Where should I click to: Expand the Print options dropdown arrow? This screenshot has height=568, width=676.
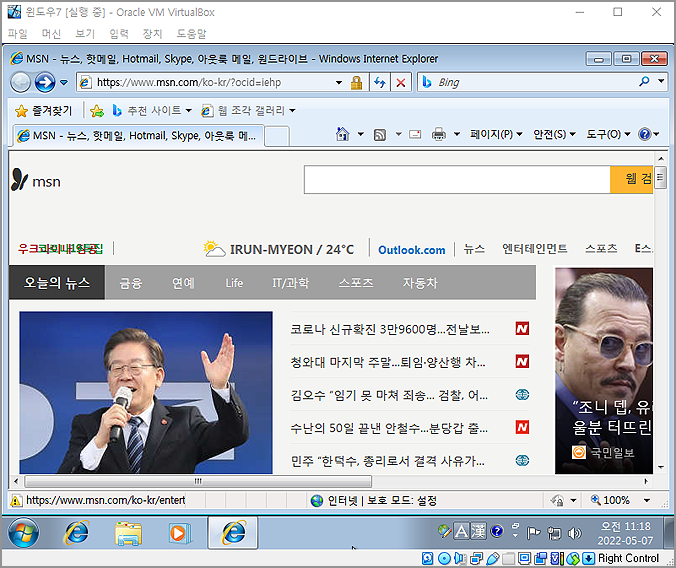coord(457,135)
